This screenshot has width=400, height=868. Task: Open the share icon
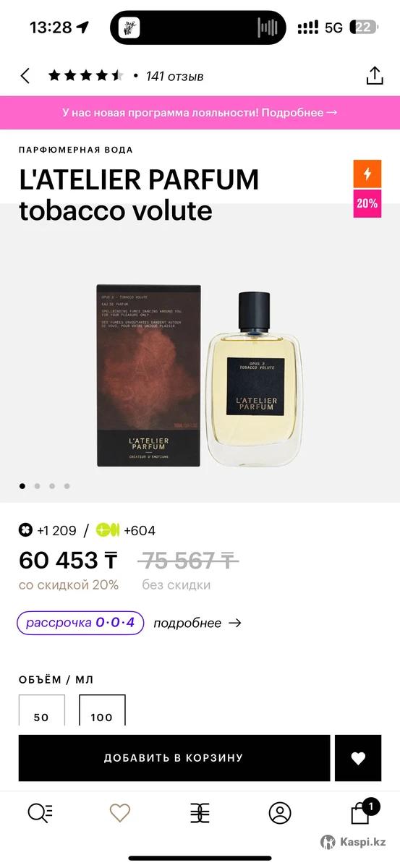click(374, 75)
